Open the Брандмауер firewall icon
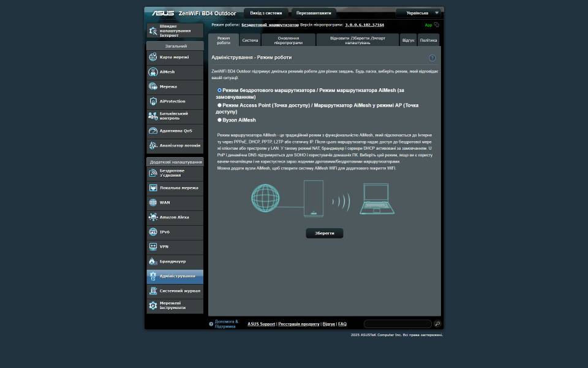 tap(153, 261)
